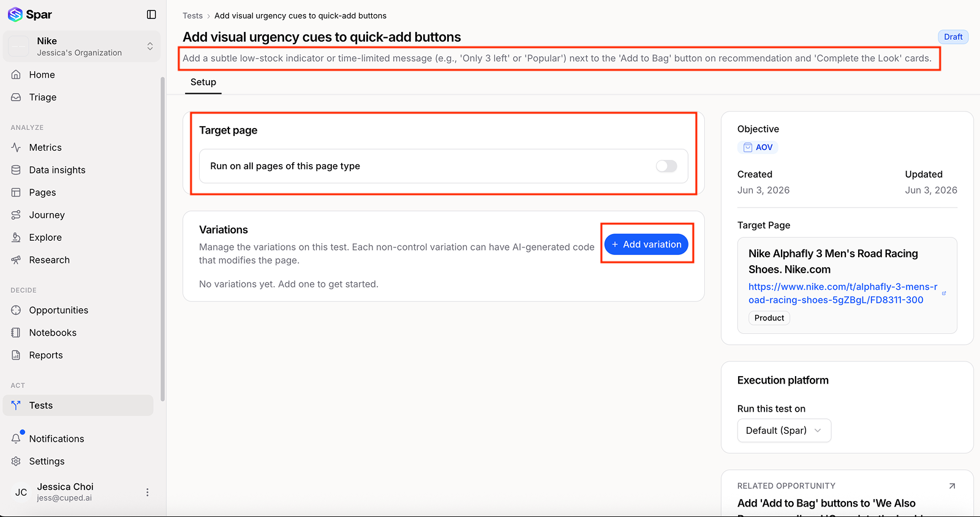Viewport: 980px width, 517px height.
Task: Open the Opportunities section
Action: [59, 311]
